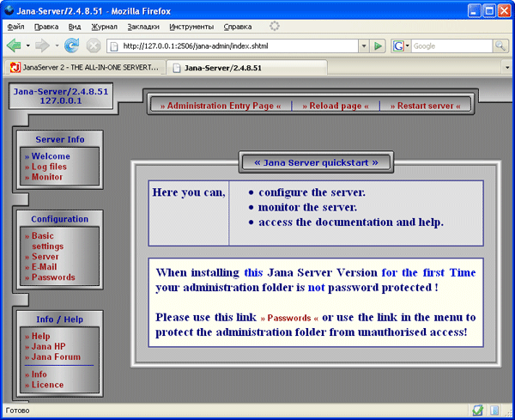Open the Passwords link in Configuration menu
Viewport: 515px width, 420px height.
point(50,277)
